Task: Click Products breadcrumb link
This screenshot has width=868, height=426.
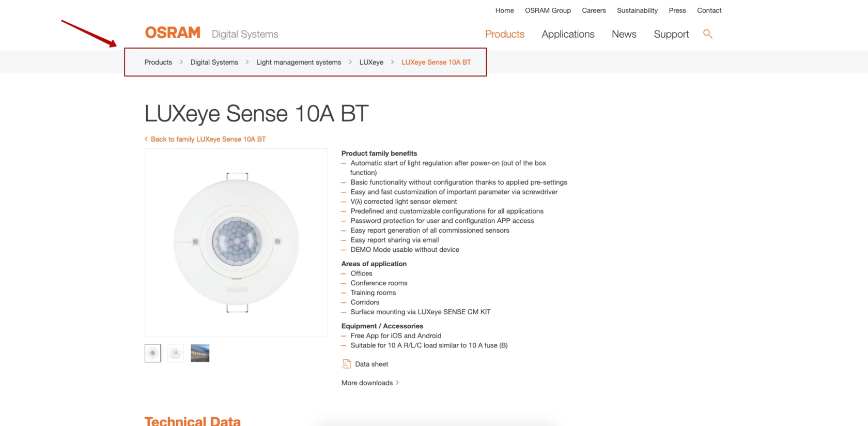Action: [x=158, y=62]
